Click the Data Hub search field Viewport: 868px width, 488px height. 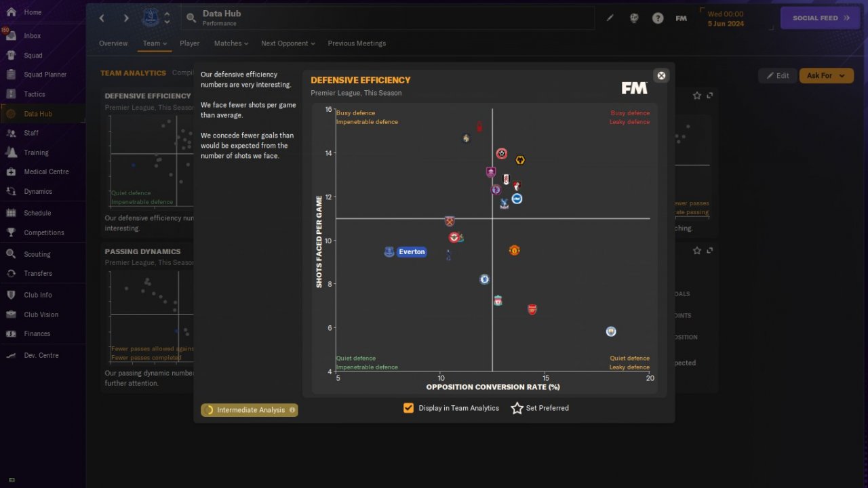[x=387, y=18]
